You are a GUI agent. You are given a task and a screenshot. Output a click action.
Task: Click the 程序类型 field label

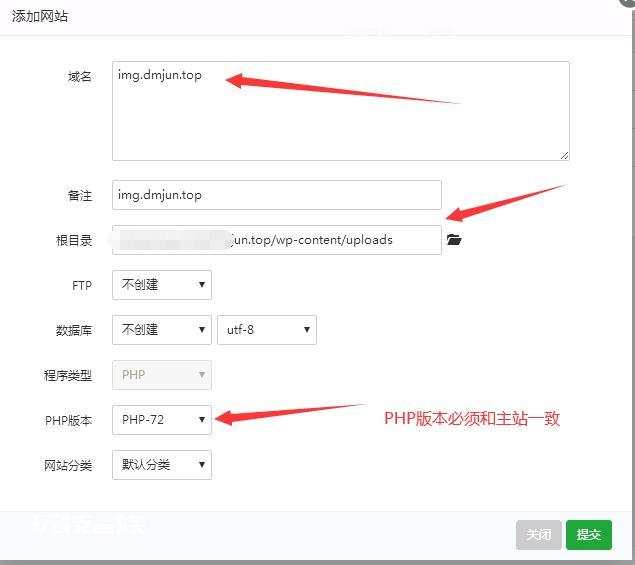pyautogui.click(x=68, y=375)
